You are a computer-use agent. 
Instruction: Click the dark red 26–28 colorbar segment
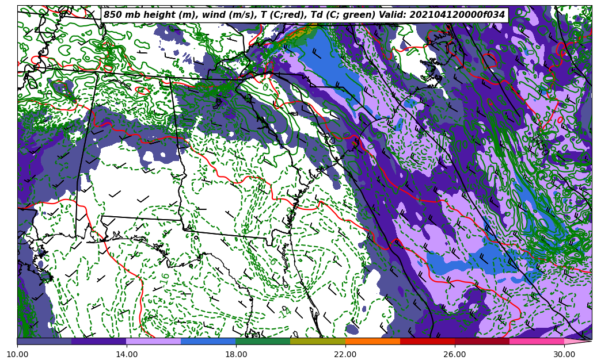(482, 341)
